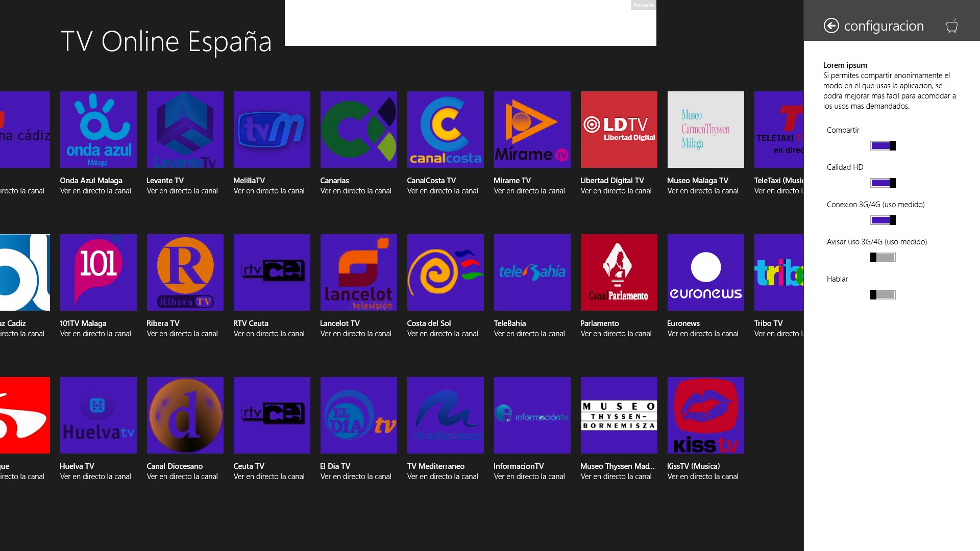Select the Libertad Digital LDTV tile
Viewport: 980px width, 551px height.
[x=619, y=130]
